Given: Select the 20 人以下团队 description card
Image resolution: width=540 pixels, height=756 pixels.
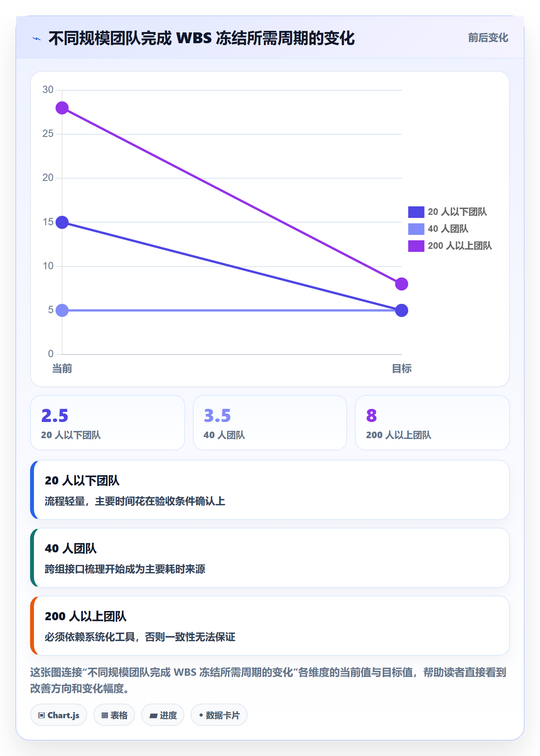Looking at the screenshot, I should pos(270,490).
